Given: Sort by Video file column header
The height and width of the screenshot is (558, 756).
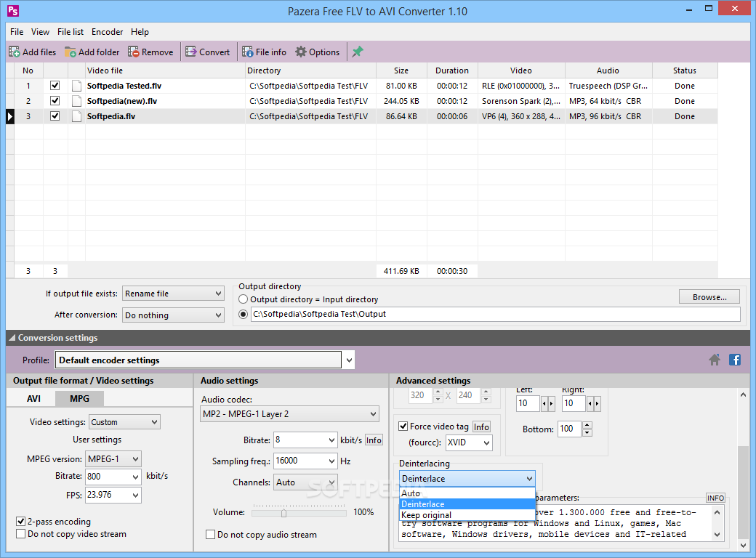Looking at the screenshot, I should point(165,70).
